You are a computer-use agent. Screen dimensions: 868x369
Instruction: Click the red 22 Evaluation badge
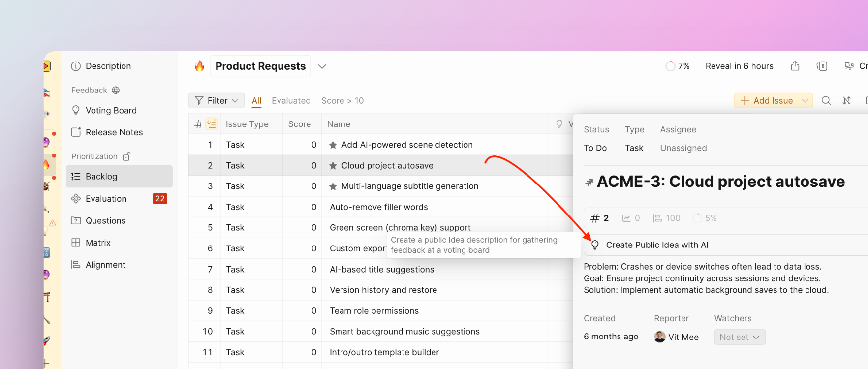coord(160,198)
